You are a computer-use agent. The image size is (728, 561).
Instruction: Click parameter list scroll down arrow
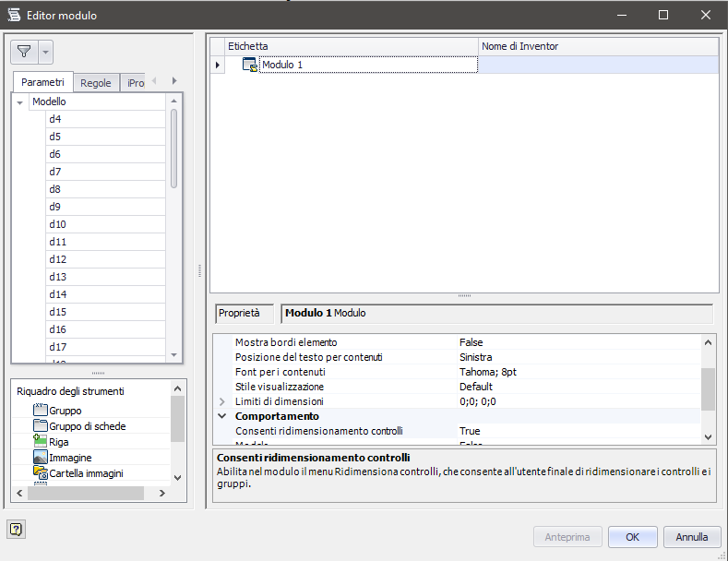click(173, 355)
